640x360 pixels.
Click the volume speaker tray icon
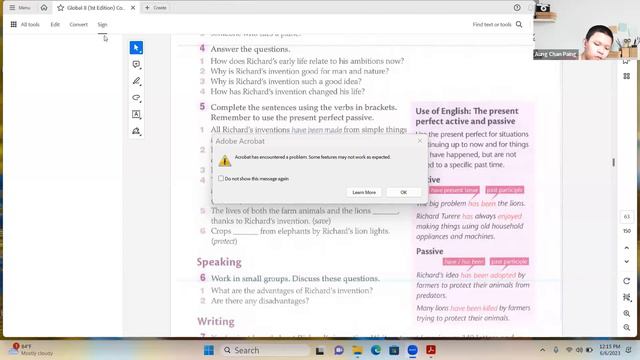(x=579, y=350)
